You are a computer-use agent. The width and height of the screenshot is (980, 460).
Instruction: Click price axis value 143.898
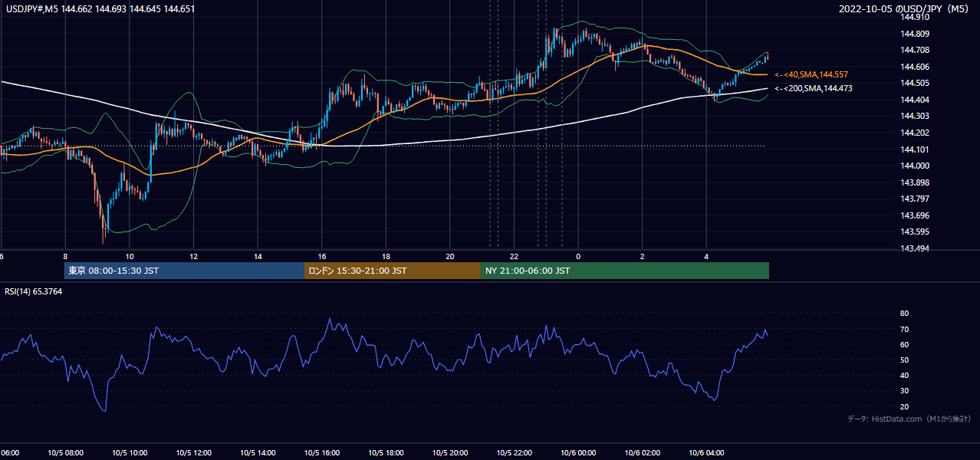pos(914,182)
